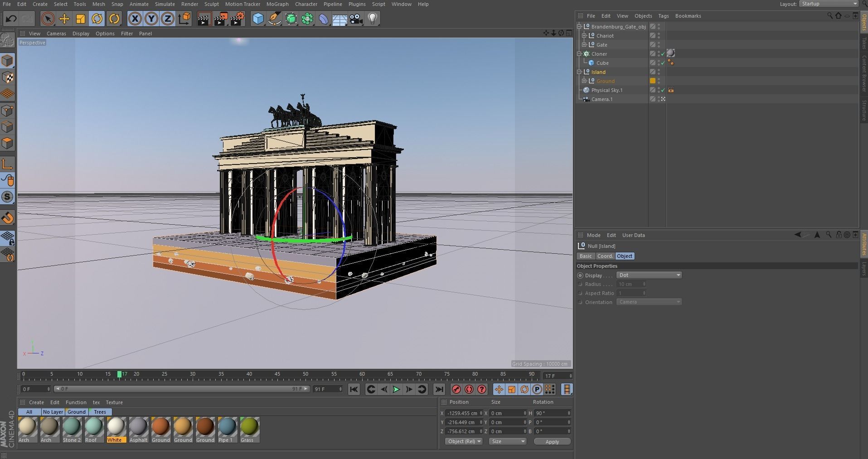Go to end of timeline
Image resolution: width=868 pixels, height=459 pixels.
tap(439, 389)
